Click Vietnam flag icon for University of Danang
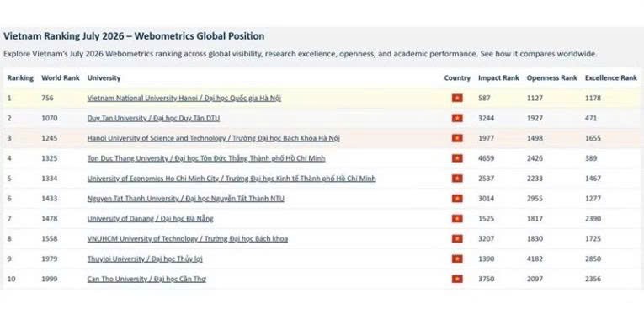The height and width of the screenshot is (320, 644). [x=457, y=219]
